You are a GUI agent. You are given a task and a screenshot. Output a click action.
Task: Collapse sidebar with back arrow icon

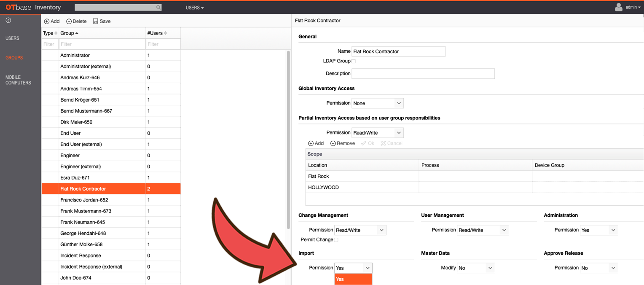8,20
